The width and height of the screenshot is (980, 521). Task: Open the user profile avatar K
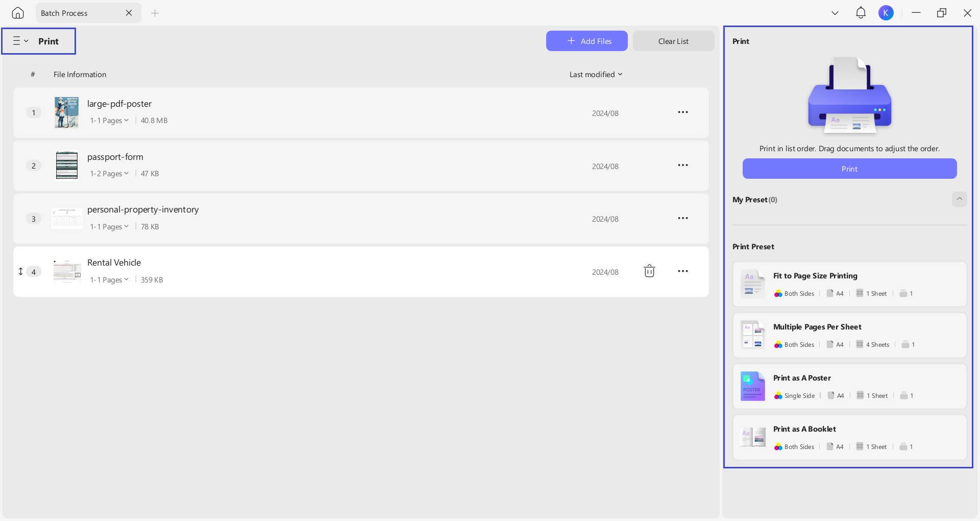pos(886,13)
